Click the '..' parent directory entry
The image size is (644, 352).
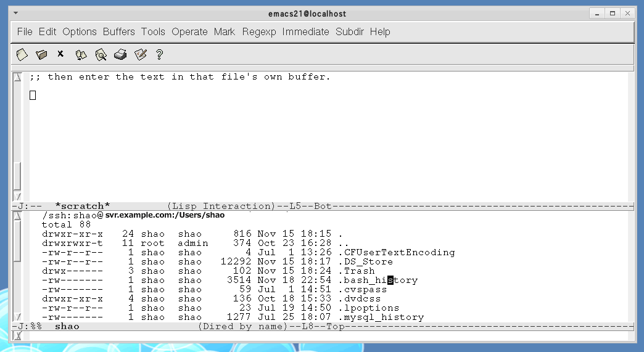click(x=344, y=244)
